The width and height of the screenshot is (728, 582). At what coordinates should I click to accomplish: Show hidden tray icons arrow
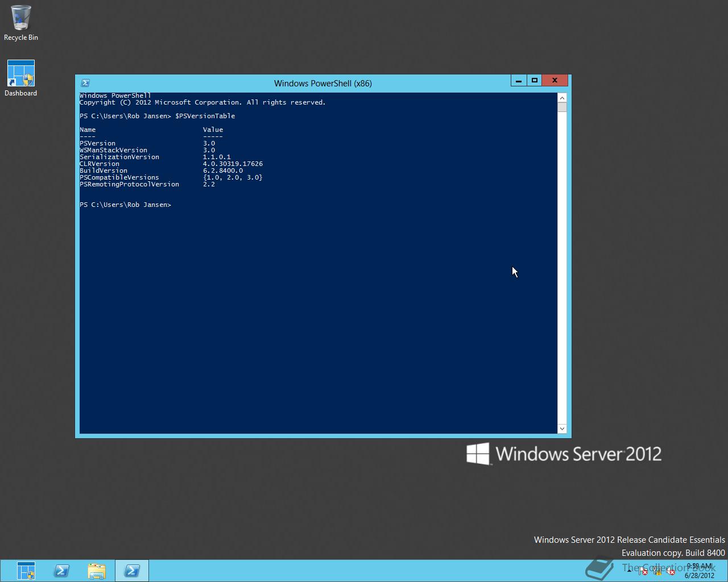pos(630,571)
